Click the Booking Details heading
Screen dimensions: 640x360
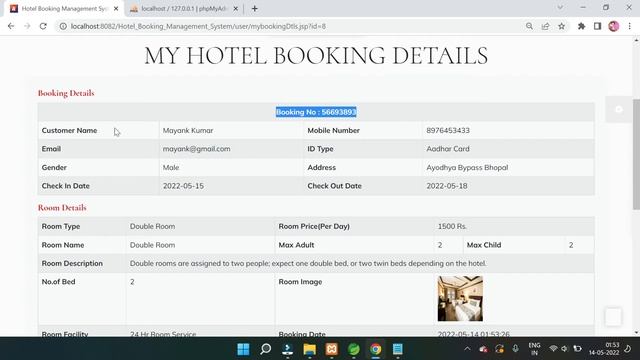66,93
